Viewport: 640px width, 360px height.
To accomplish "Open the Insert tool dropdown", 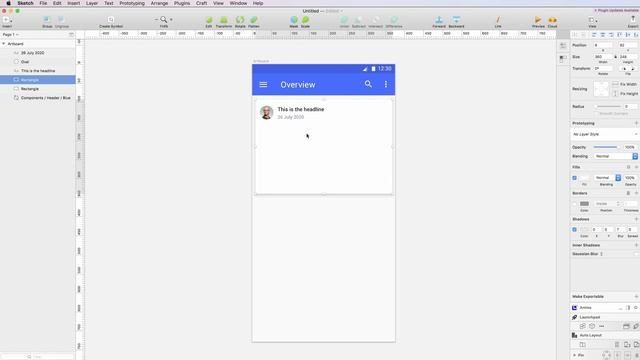I will 7,20.
